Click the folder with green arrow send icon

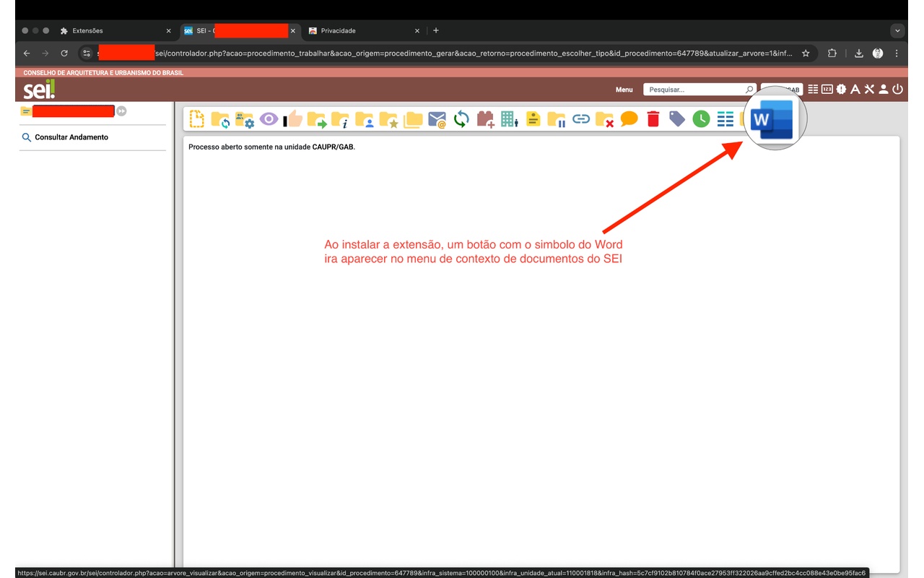point(316,119)
